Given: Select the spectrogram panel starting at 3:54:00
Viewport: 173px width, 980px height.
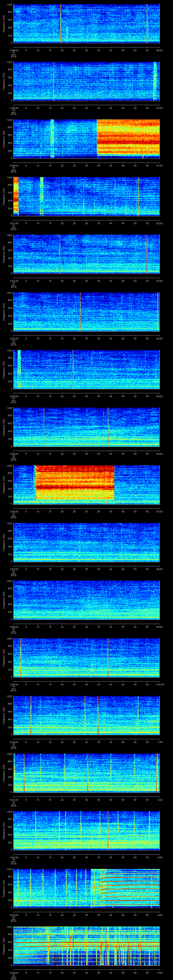Looking at the screenshot, I should 86,369.
